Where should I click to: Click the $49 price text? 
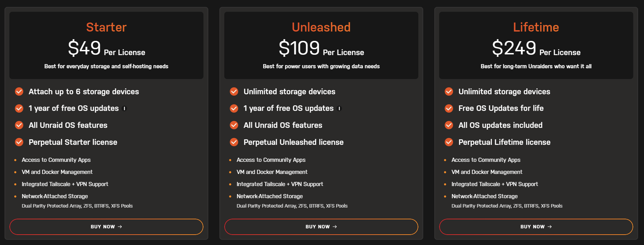coord(83,47)
